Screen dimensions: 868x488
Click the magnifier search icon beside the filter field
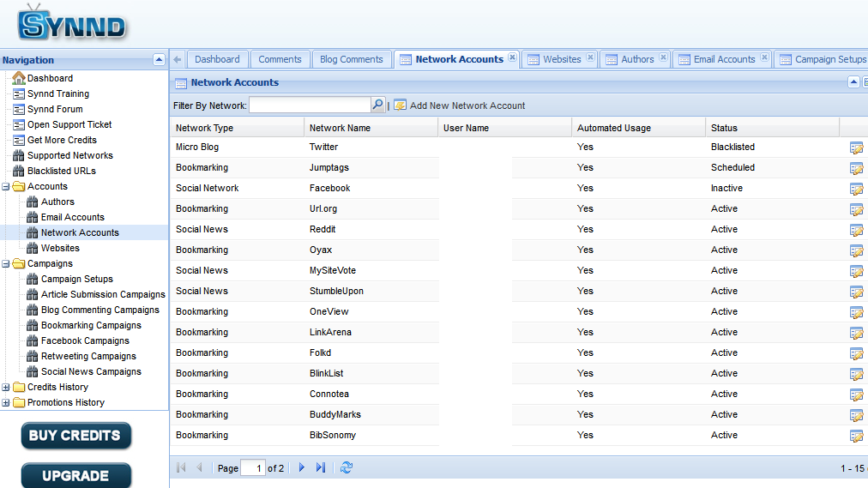coord(377,105)
